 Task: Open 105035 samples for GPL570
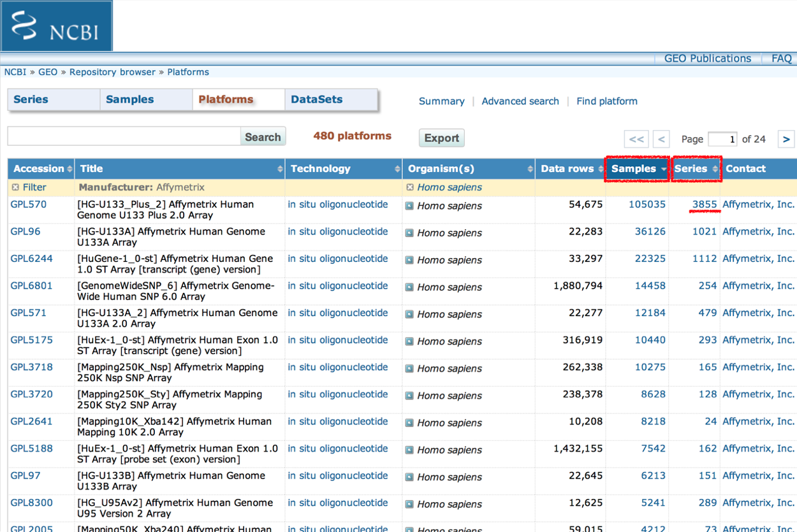pos(647,205)
